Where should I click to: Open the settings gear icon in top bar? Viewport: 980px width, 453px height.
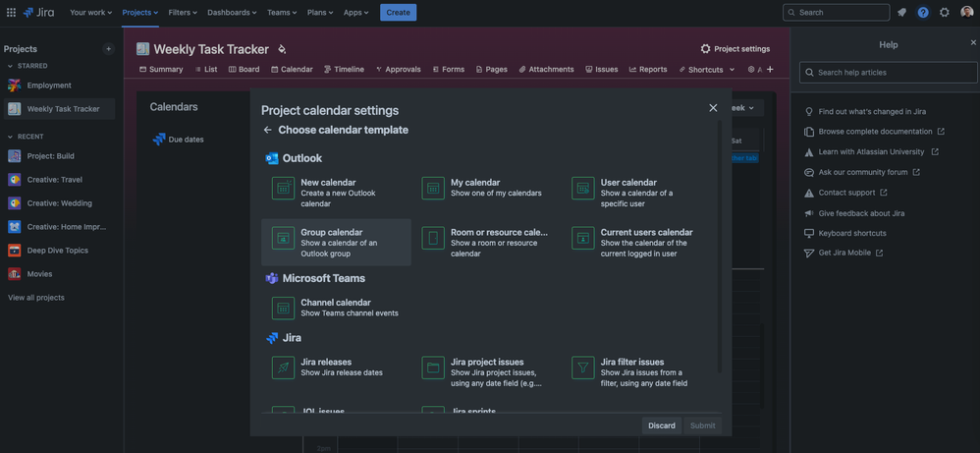click(945, 13)
